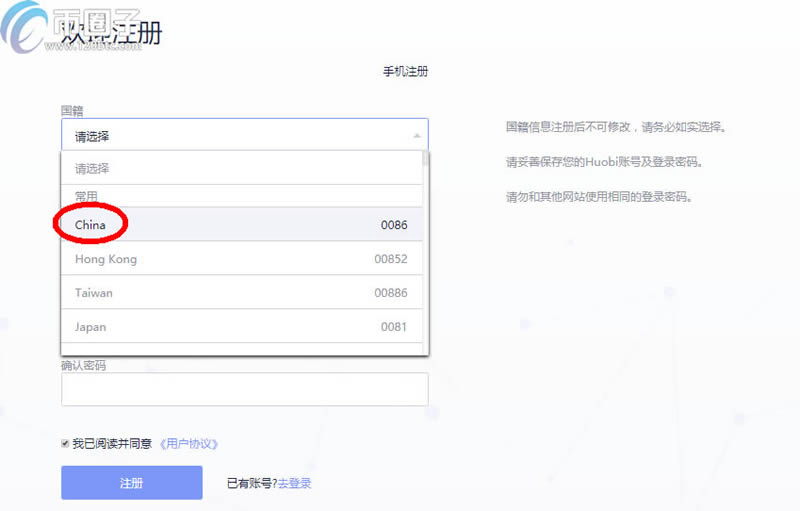The image size is (800, 511).
Task: Choose Japan in the country list
Action: pos(90,327)
